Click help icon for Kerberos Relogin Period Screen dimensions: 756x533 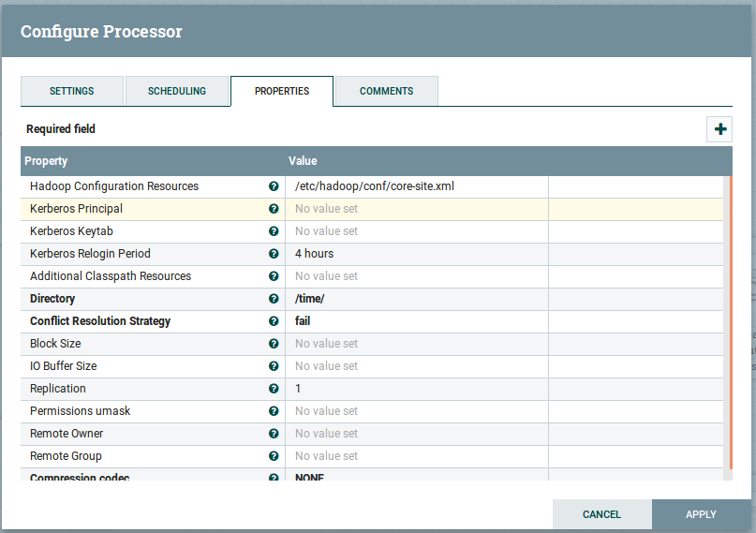click(x=274, y=254)
